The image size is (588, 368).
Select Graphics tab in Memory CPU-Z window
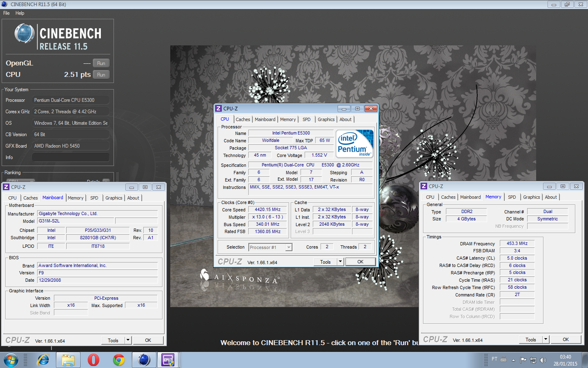[532, 197]
